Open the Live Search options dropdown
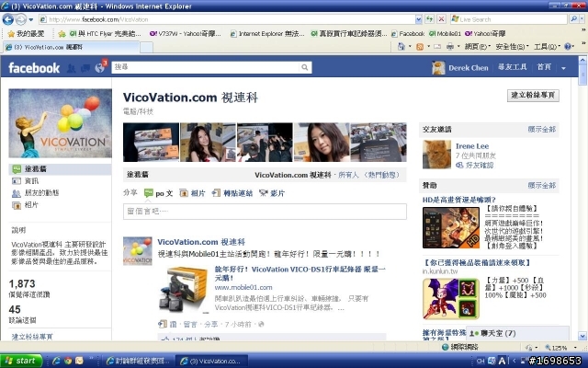This screenshot has height=368, width=588. (582, 18)
